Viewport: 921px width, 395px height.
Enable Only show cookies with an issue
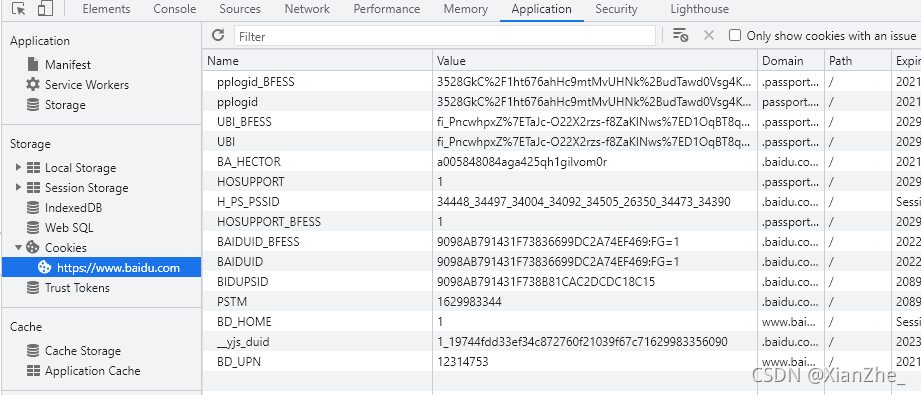(x=735, y=35)
